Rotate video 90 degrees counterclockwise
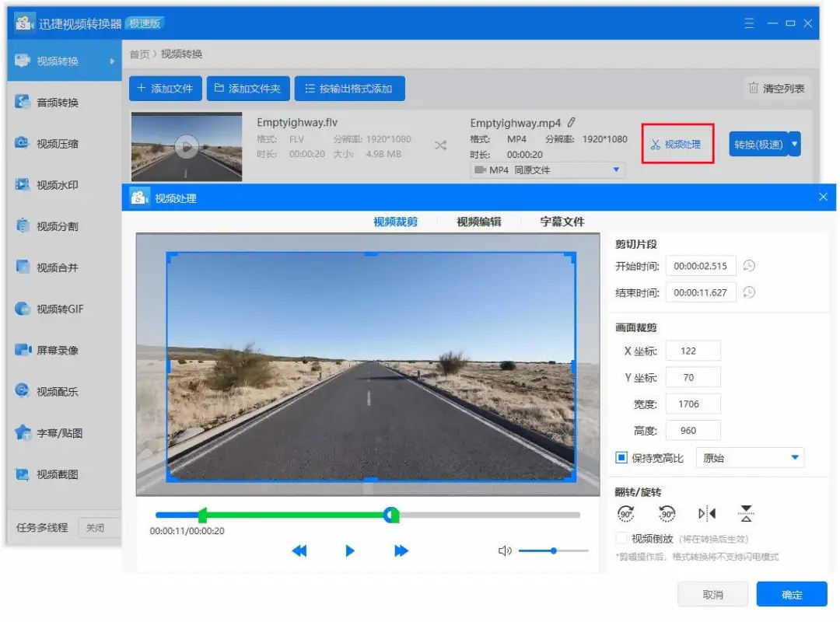This screenshot has height=622, width=840. click(667, 513)
